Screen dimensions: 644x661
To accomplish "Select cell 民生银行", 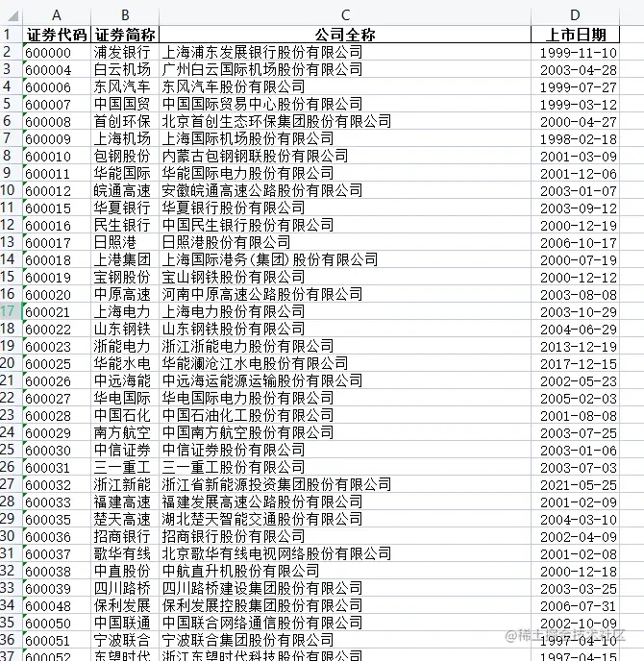I will [x=125, y=225].
